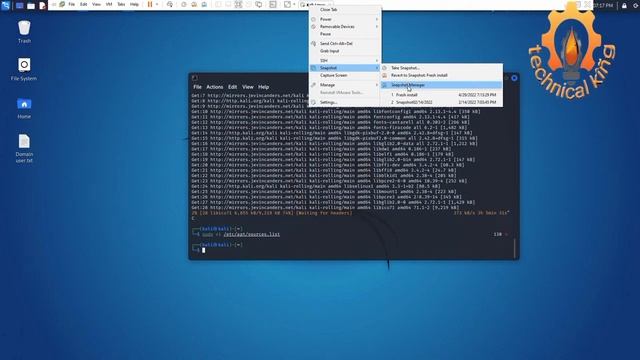The image size is (640, 360).
Task: Open dropdown arrow beside Full Screen icon
Action: point(294,4)
